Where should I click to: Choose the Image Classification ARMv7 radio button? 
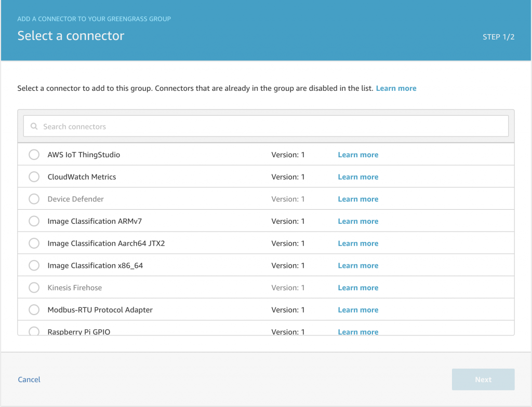pos(34,221)
